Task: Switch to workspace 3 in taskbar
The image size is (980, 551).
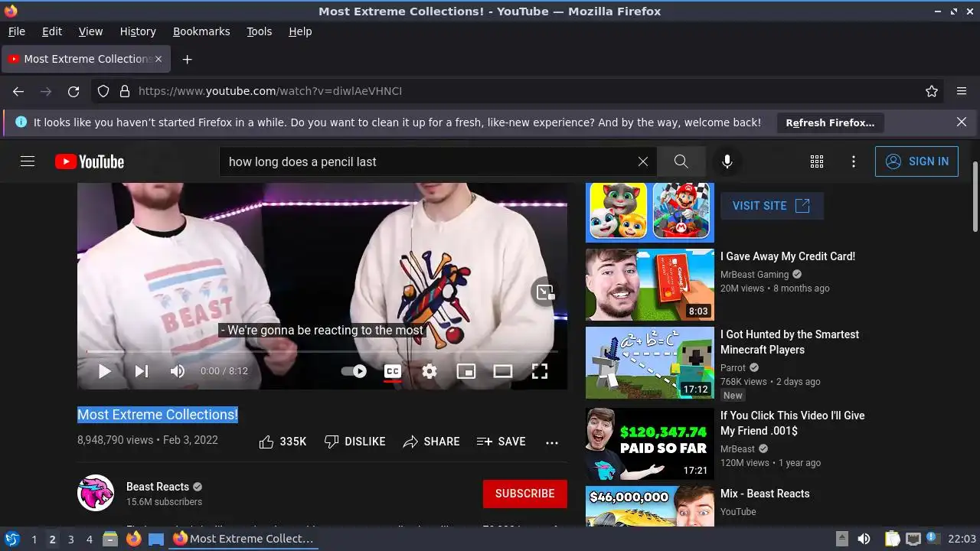Action: click(x=70, y=540)
